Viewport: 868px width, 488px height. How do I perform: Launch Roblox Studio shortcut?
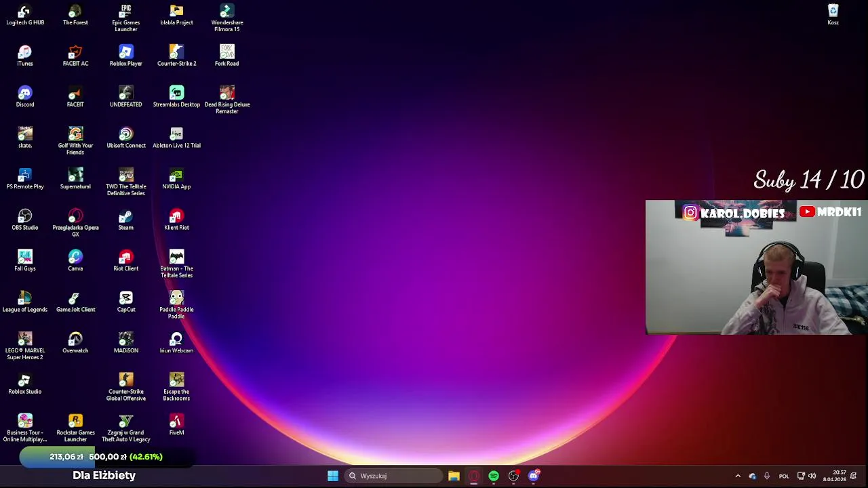pyautogui.click(x=25, y=384)
